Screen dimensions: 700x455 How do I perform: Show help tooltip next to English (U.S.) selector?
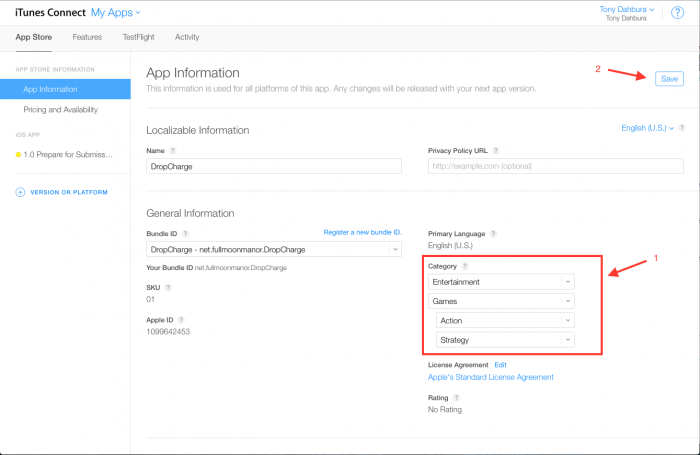682,128
